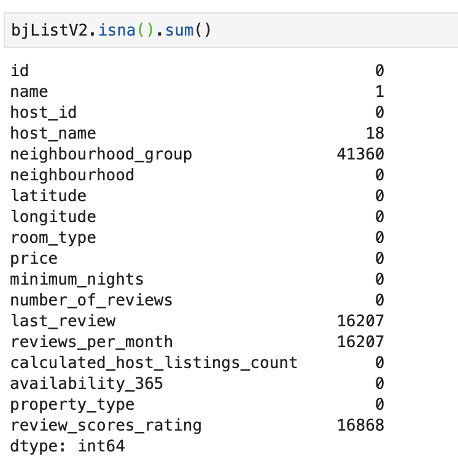Select the 'last_review' row label
Image resolution: width=458 pixels, height=476 pixels.
point(63,321)
